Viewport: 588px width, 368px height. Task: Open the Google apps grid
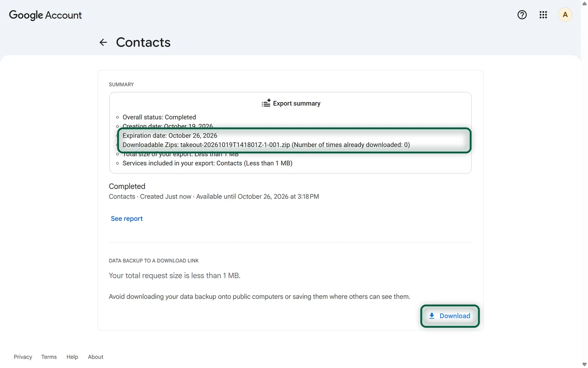click(543, 15)
